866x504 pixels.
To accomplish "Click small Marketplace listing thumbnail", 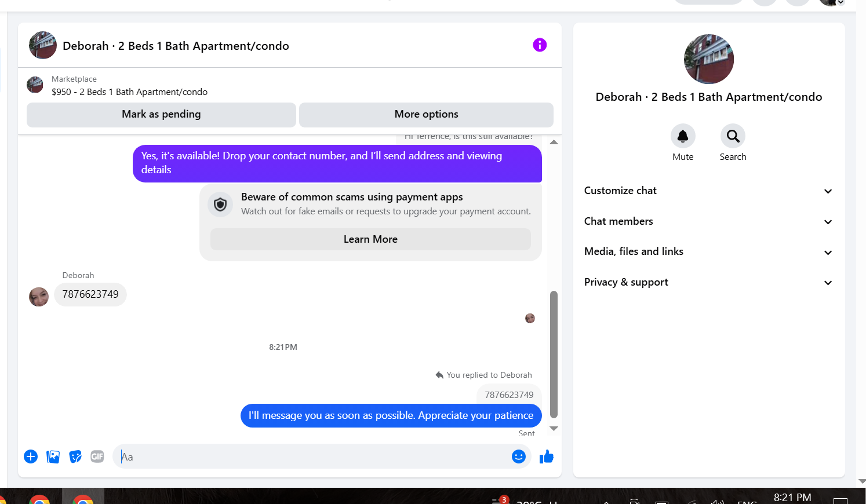I will [x=35, y=85].
